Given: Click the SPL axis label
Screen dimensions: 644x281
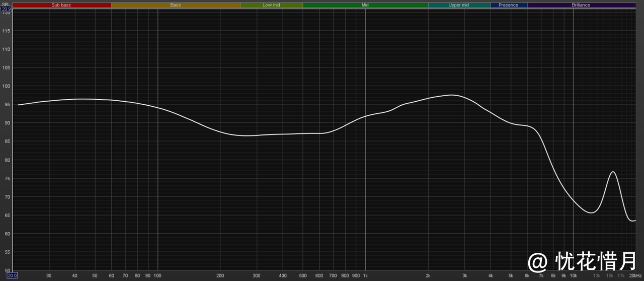Looking at the screenshot, I should click(x=6, y=4).
